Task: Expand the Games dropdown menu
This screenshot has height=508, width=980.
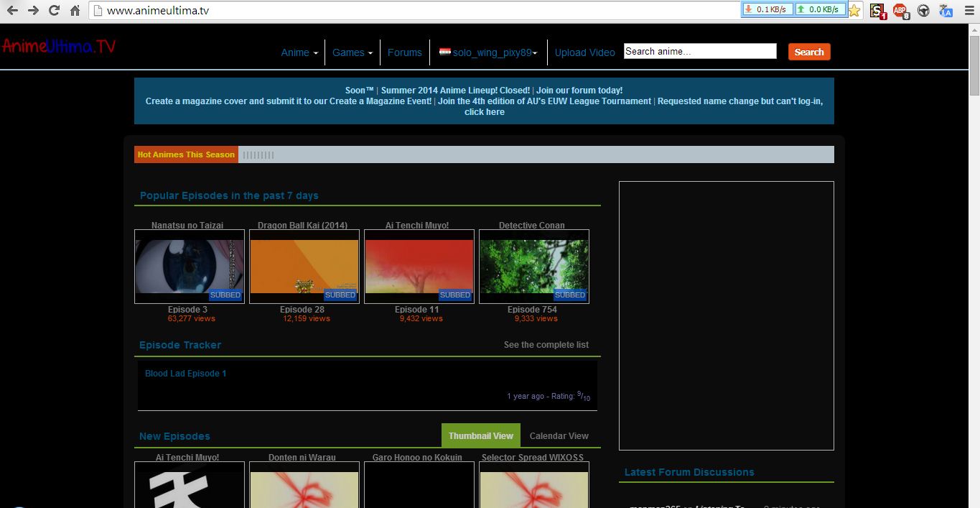Action: tap(352, 52)
